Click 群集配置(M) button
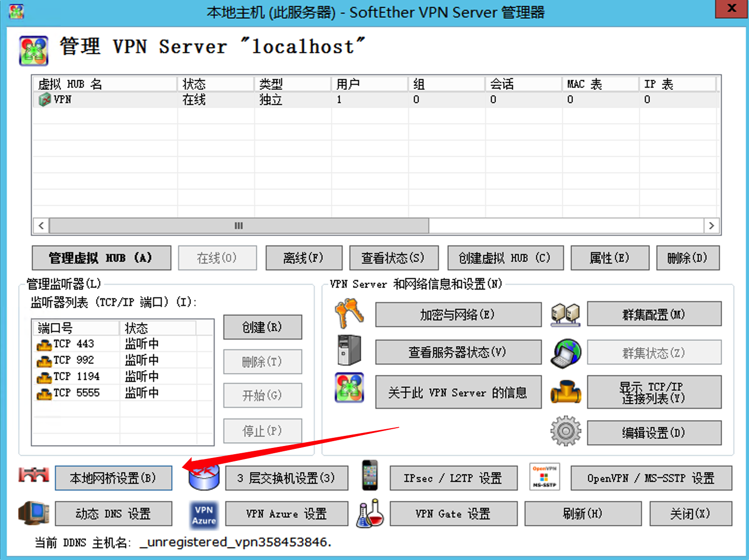Image resolution: width=749 pixels, height=560 pixels. pos(654,314)
